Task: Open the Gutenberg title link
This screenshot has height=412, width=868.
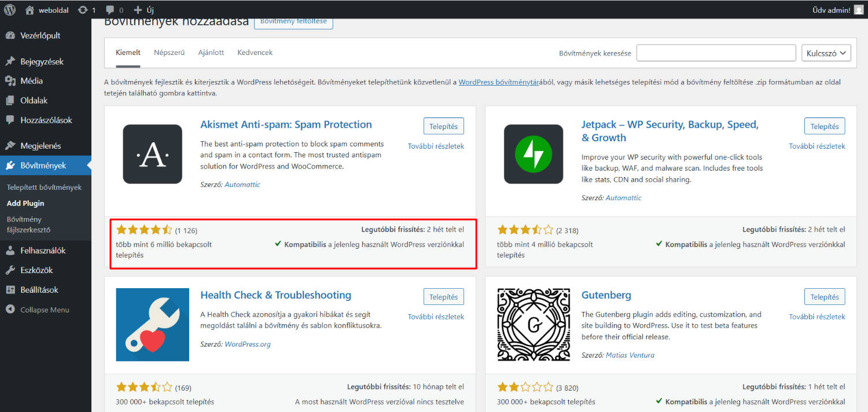Action: tap(606, 295)
